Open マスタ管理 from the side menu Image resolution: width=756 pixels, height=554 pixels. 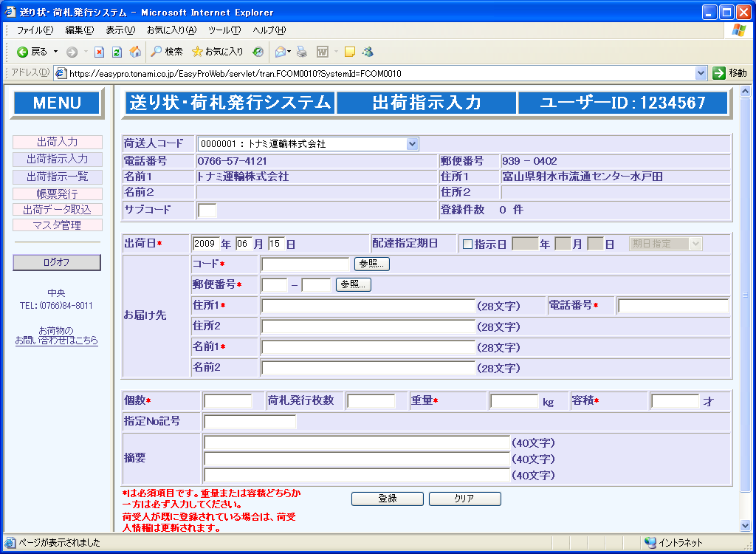click(x=58, y=225)
